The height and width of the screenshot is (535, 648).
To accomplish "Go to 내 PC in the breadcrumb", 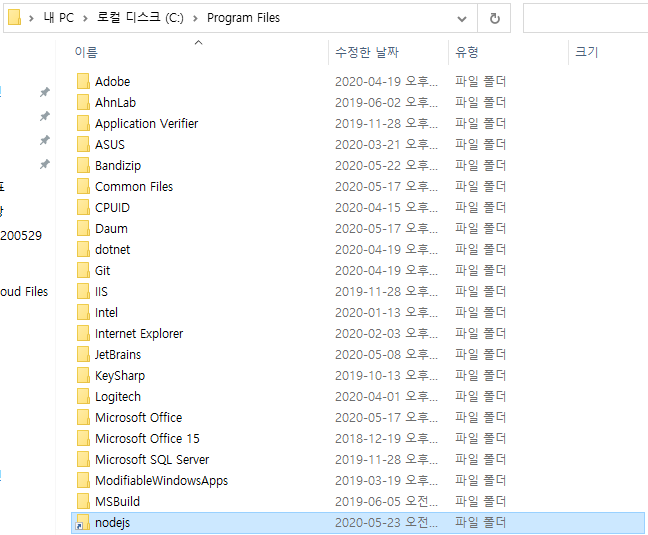I will pos(59,18).
